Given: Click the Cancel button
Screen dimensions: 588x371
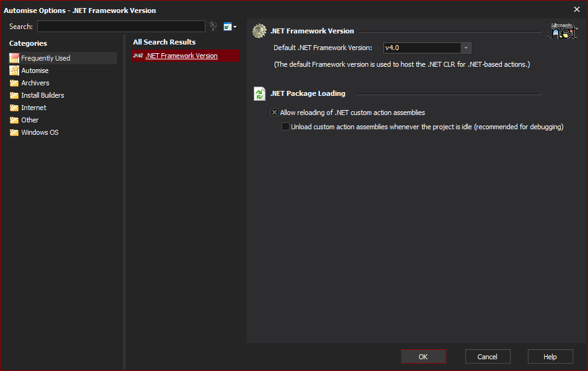Looking at the screenshot, I should tap(488, 357).
